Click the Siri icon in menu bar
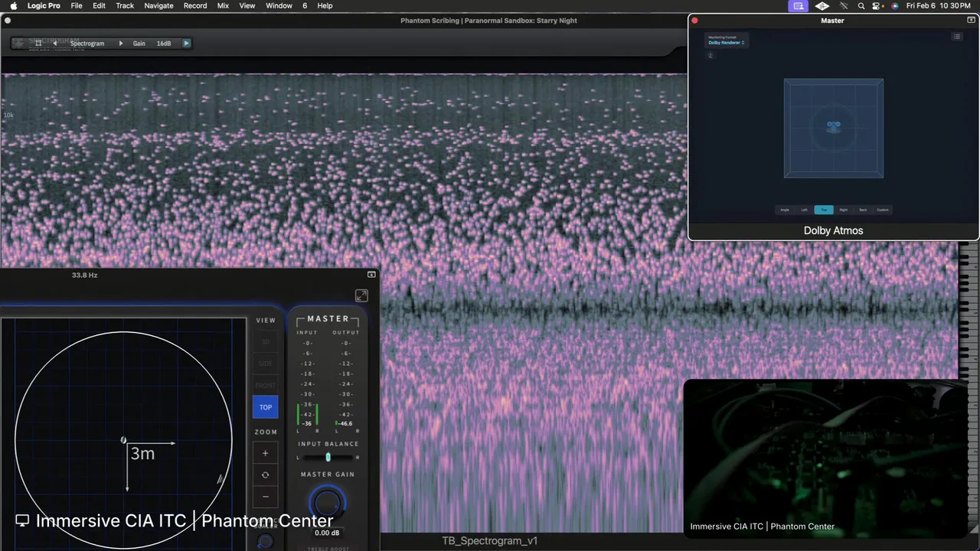This screenshot has width=980, height=551. [894, 5]
